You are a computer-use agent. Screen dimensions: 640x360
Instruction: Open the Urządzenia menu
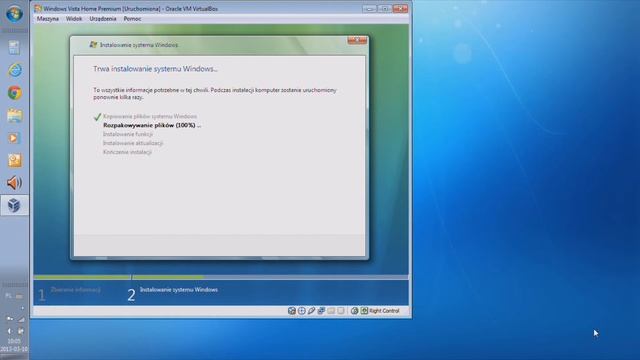[x=103, y=19]
